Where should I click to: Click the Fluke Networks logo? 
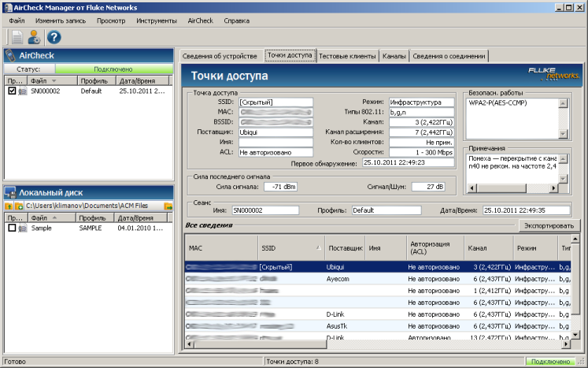point(554,74)
